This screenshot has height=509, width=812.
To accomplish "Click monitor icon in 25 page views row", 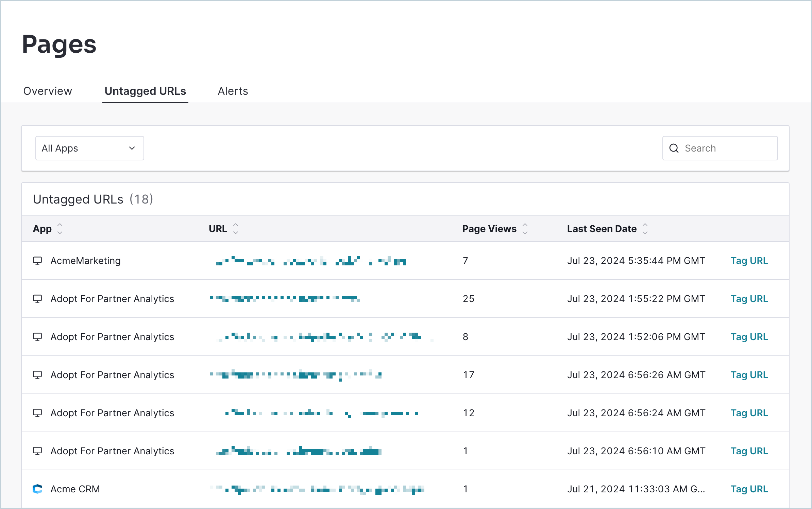I will coord(37,299).
